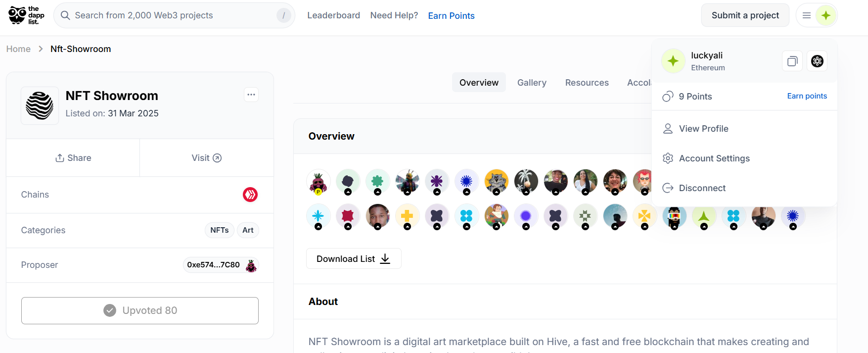The image size is (868, 353).
Task: Click the 0xe574...7C80 proposer address
Action: (213, 265)
